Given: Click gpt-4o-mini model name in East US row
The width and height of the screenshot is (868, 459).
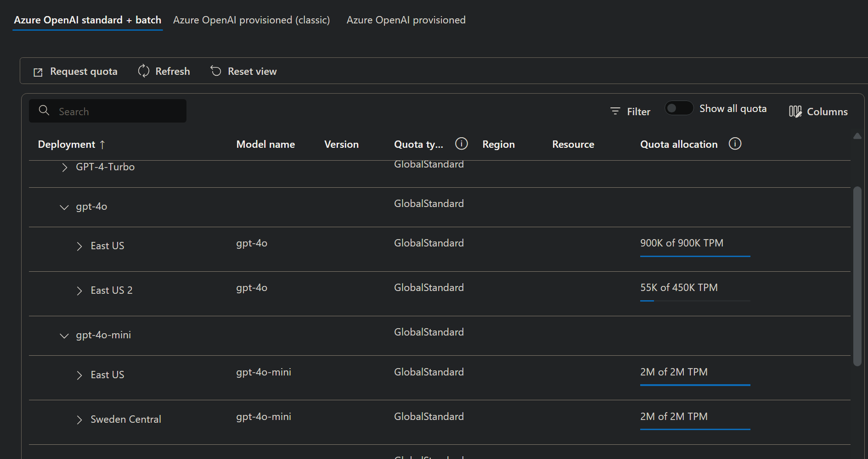Looking at the screenshot, I should click(x=264, y=372).
